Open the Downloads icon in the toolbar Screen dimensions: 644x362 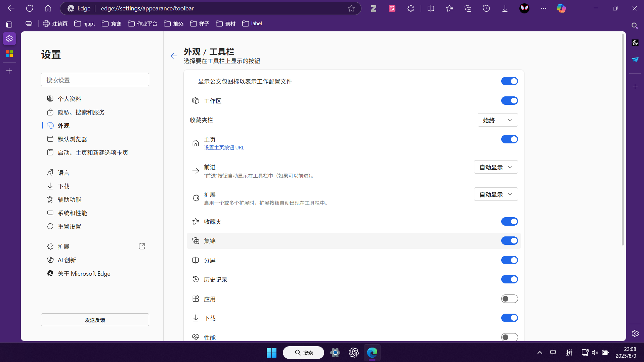pyautogui.click(x=505, y=8)
